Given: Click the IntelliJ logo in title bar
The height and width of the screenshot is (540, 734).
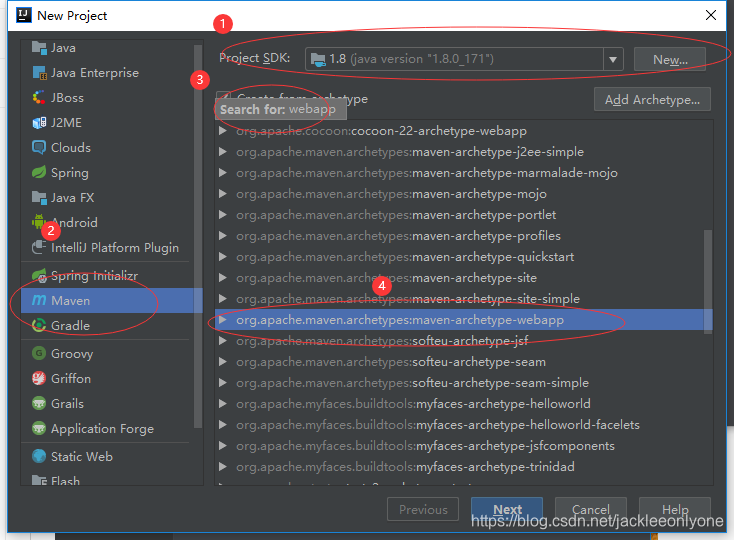Looking at the screenshot, I should (24, 15).
